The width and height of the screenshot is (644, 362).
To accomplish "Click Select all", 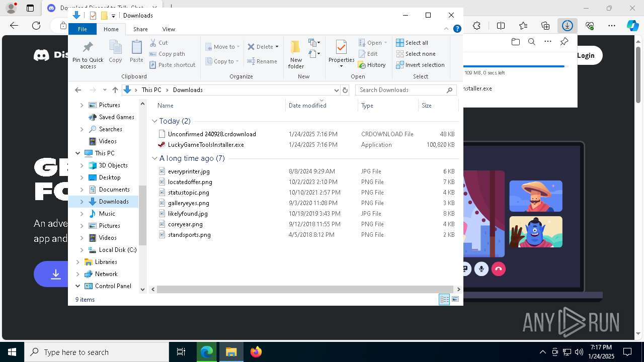I will pyautogui.click(x=412, y=43).
